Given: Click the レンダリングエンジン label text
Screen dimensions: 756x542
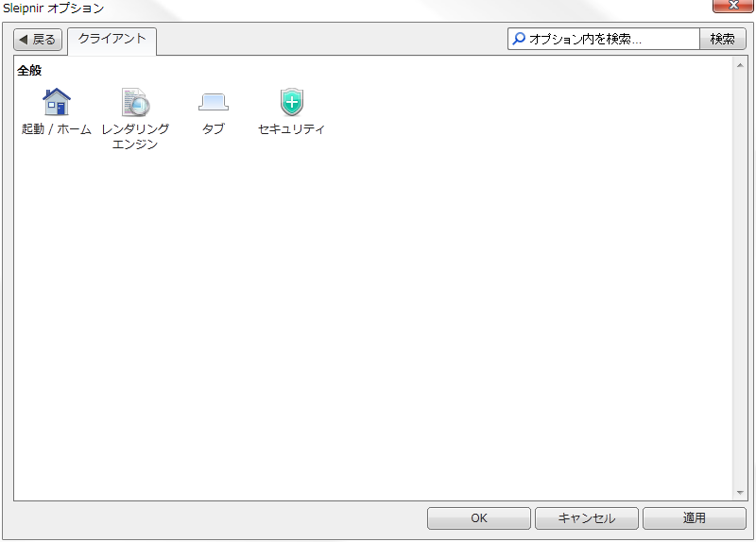Looking at the screenshot, I should [x=135, y=136].
